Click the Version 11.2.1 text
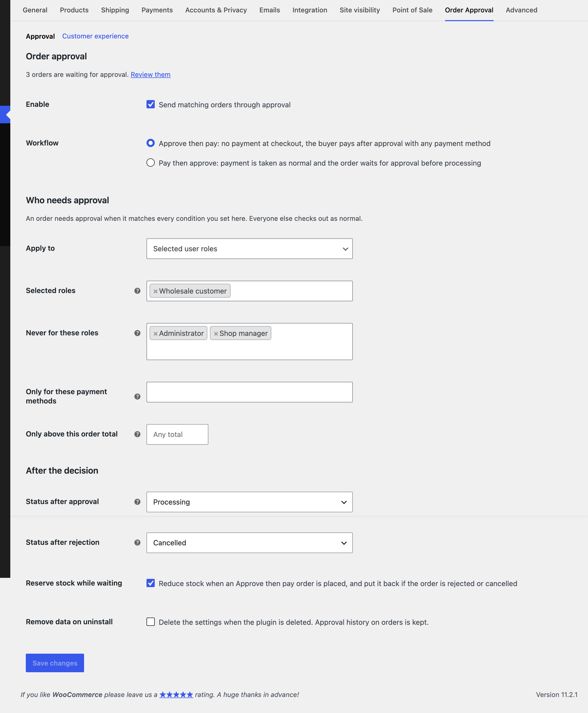The width and height of the screenshot is (588, 713). (557, 695)
